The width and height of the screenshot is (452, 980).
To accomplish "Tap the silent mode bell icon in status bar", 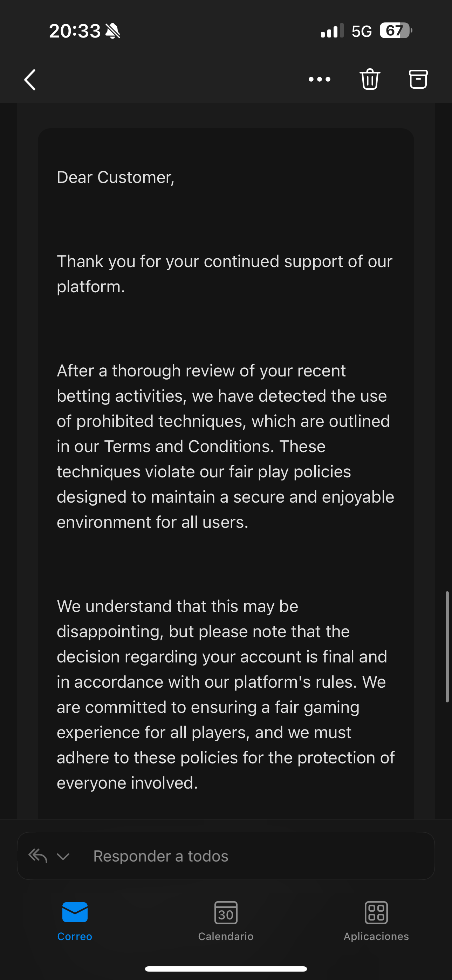I will pos(112,31).
